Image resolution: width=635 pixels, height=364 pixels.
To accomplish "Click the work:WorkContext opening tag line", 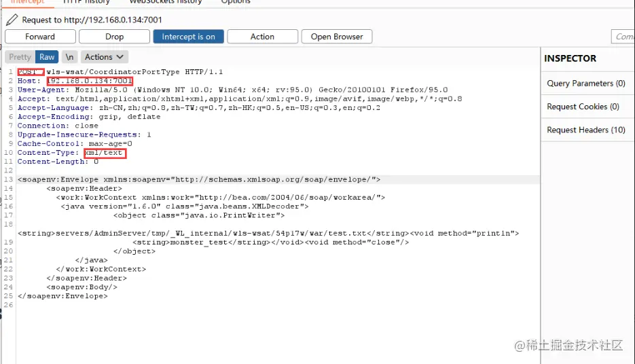I will (x=221, y=198).
